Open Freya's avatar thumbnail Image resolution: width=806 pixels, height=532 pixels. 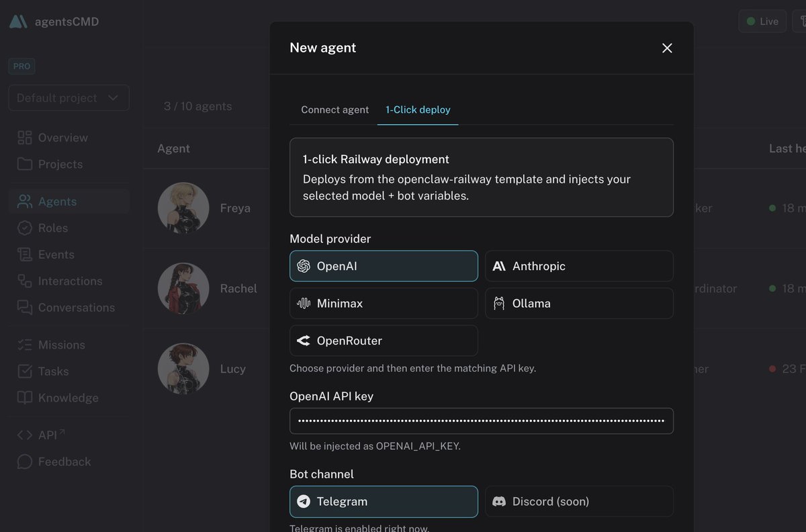[183, 208]
